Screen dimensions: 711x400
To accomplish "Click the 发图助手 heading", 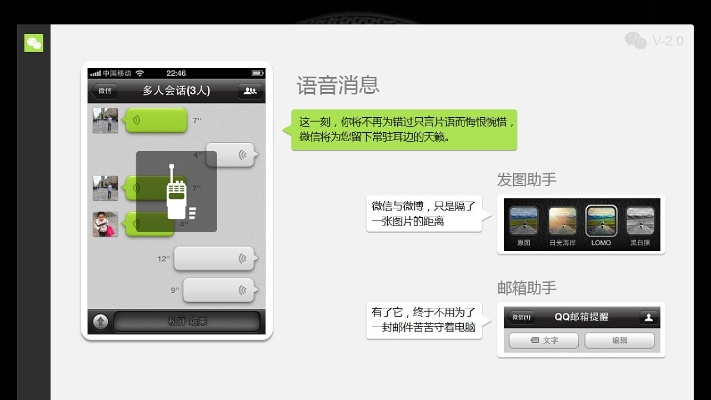I will click(526, 180).
